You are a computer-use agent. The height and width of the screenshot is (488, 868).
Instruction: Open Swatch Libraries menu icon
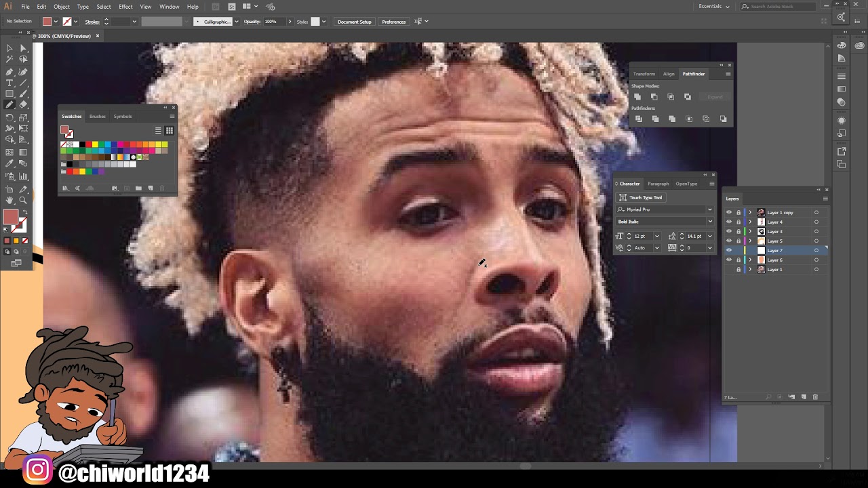[x=65, y=188]
